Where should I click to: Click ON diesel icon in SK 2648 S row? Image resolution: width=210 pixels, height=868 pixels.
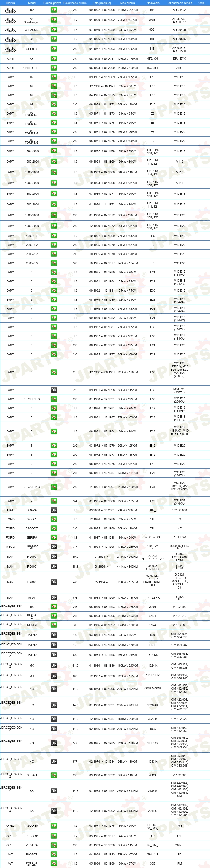pyautogui.click(x=54, y=811)
